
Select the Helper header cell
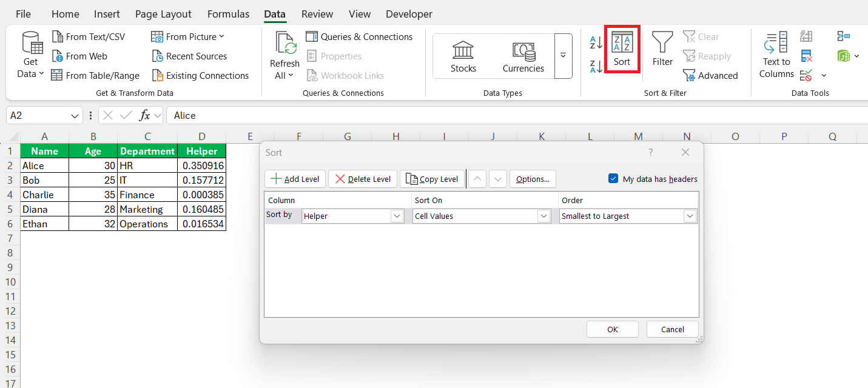(201, 151)
